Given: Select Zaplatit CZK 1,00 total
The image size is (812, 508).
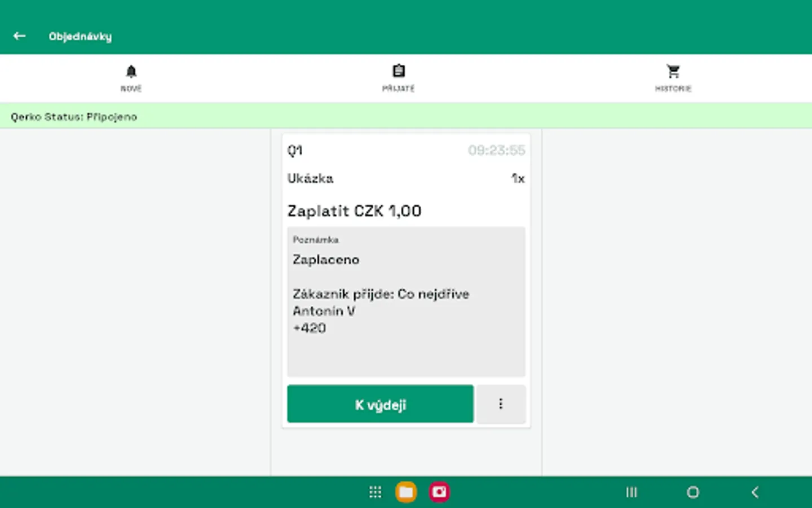Looking at the screenshot, I should (x=355, y=211).
